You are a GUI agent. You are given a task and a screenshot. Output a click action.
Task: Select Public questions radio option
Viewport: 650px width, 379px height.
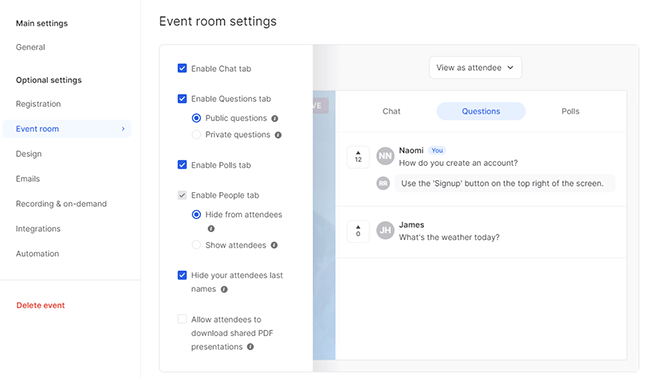[x=196, y=118]
